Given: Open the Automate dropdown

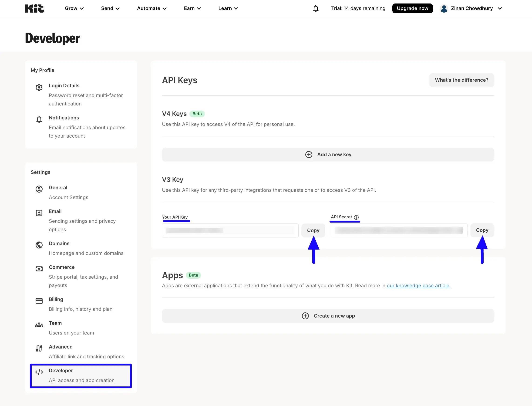Looking at the screenshot, I should (x=152, y=8).
